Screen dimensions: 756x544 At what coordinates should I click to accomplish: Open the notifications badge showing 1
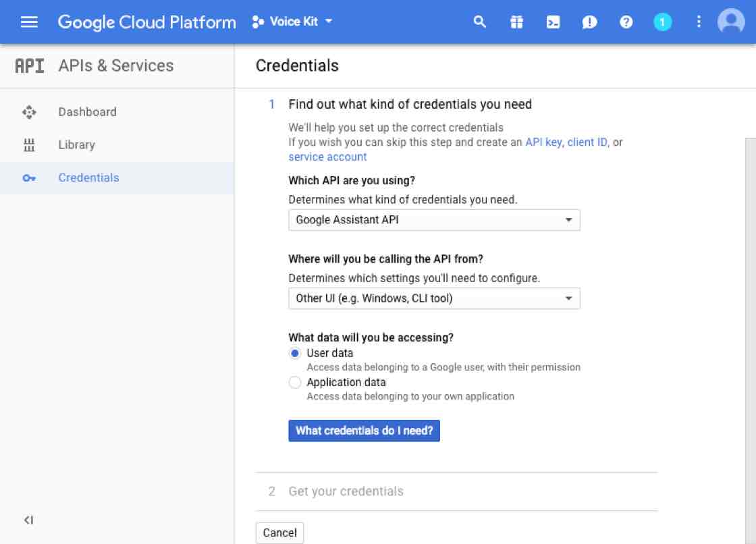662,22
